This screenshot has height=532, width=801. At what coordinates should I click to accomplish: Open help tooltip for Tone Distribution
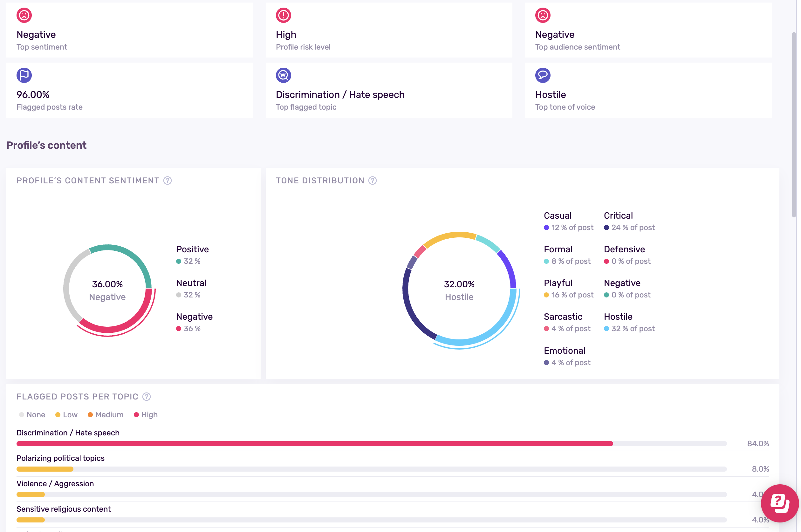point(372,181)
